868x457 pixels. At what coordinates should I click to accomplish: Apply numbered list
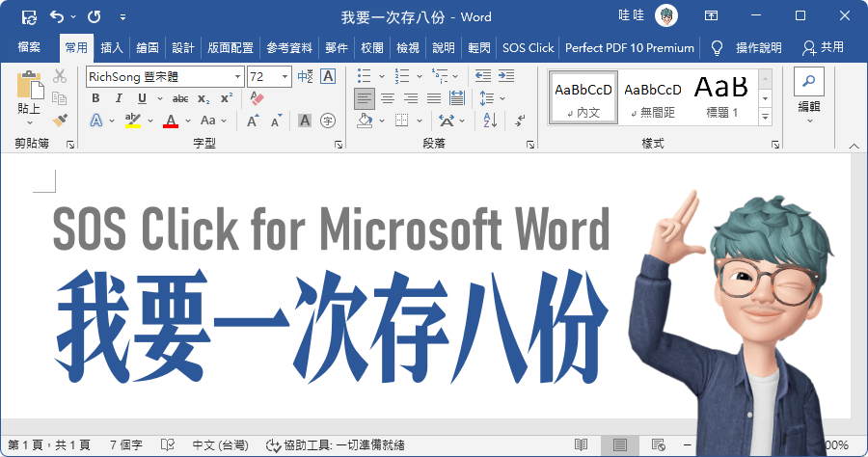[402, 76]
